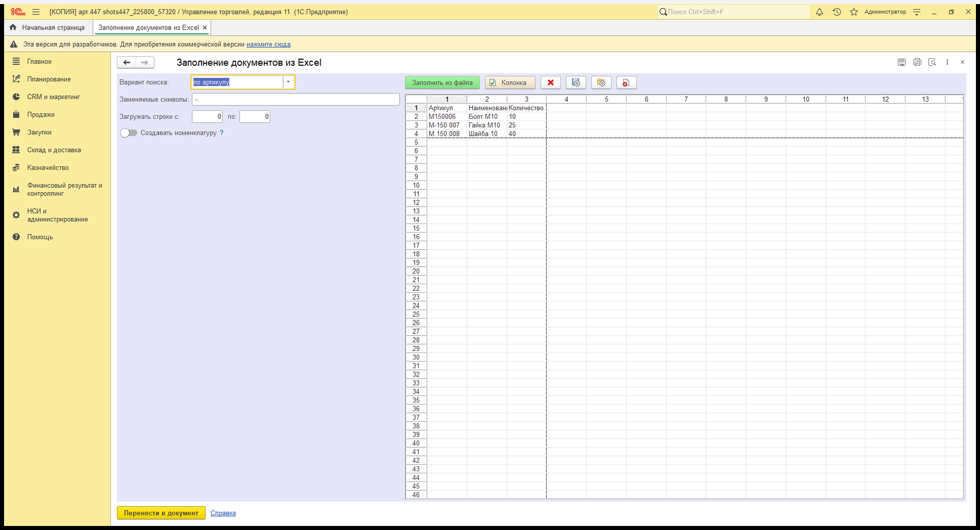Open the main menu hamburger icon

click(36, 12)
